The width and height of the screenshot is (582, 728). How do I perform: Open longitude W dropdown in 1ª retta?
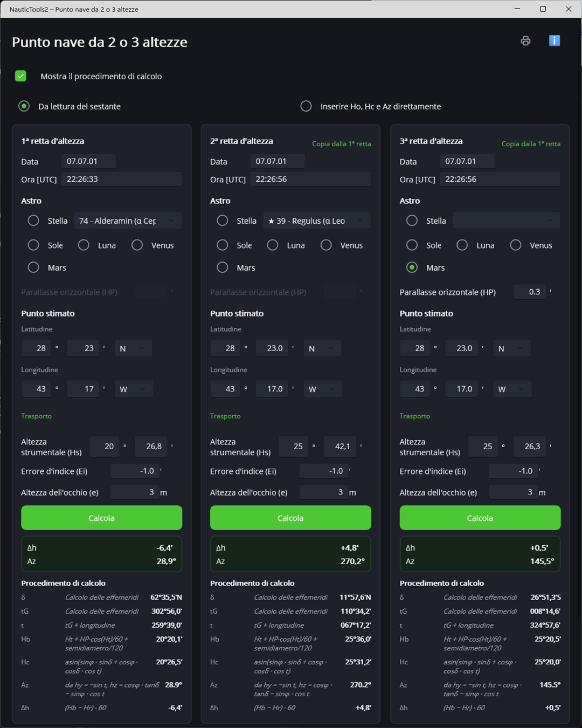tap(134, 389)
